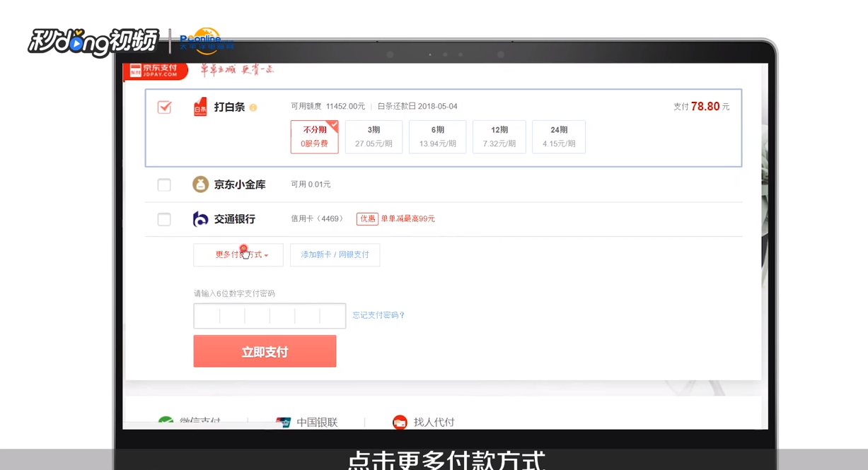
Task: Click the 白条还款日 2018-05-04 text
Action: (417, 107)
